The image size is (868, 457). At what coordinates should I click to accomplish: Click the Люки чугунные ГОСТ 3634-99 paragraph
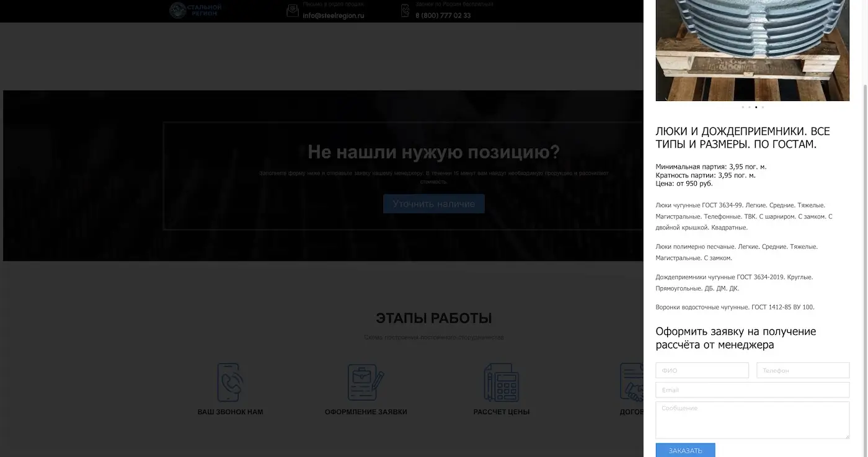click(x=744, y=216)
